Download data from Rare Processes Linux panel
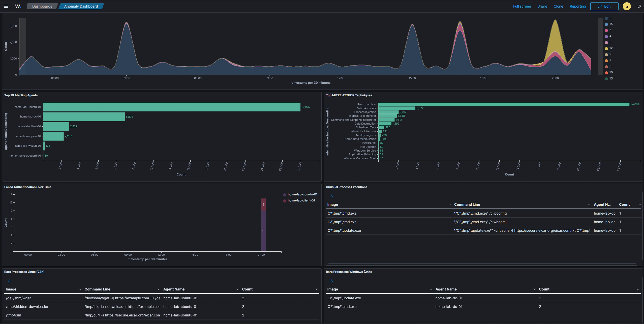The image size is (644, 324). point(10,280)
